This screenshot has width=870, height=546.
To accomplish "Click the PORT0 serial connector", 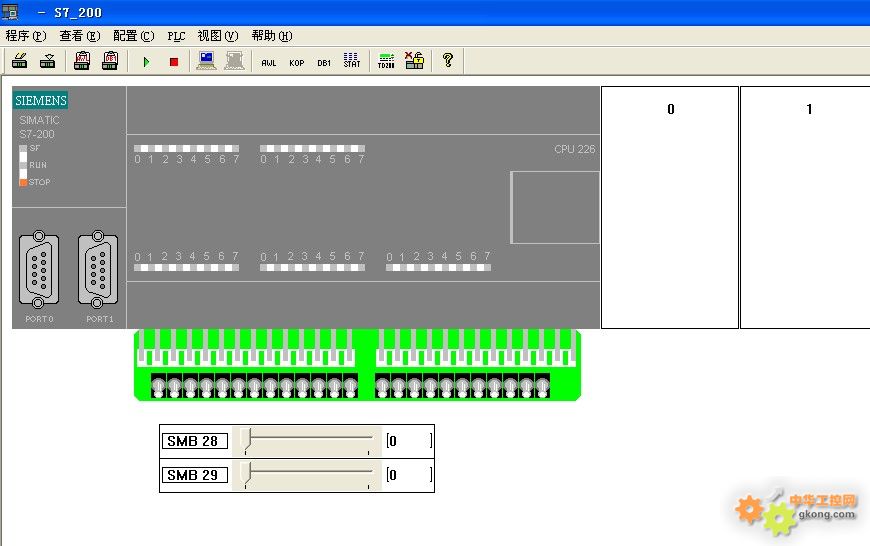I will coord(39,270).
